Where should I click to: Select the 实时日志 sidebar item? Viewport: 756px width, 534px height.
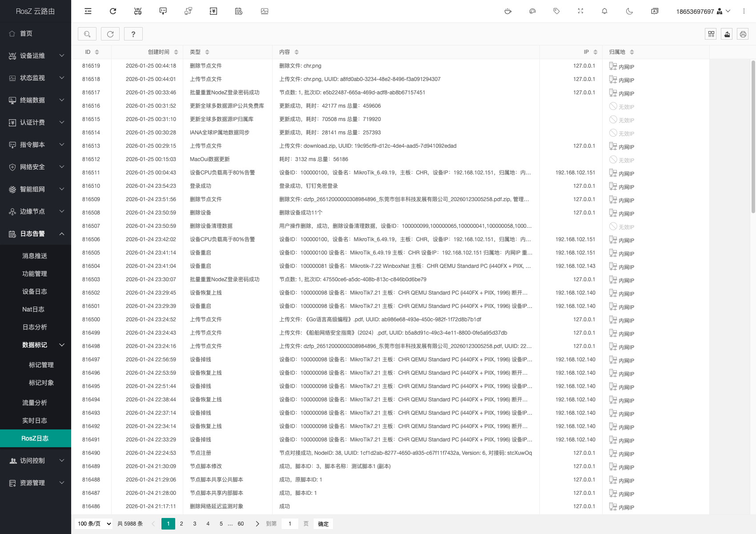click(x=35, y=421)
